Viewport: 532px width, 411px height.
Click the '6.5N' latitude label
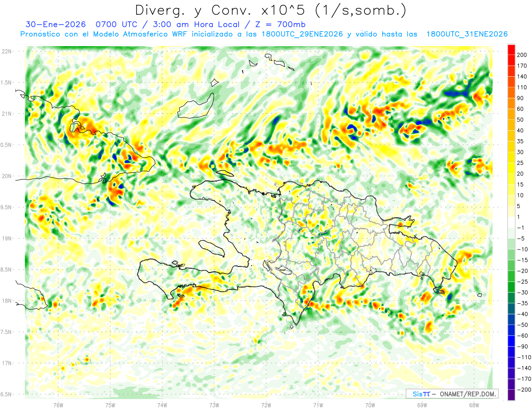[6, 394]
